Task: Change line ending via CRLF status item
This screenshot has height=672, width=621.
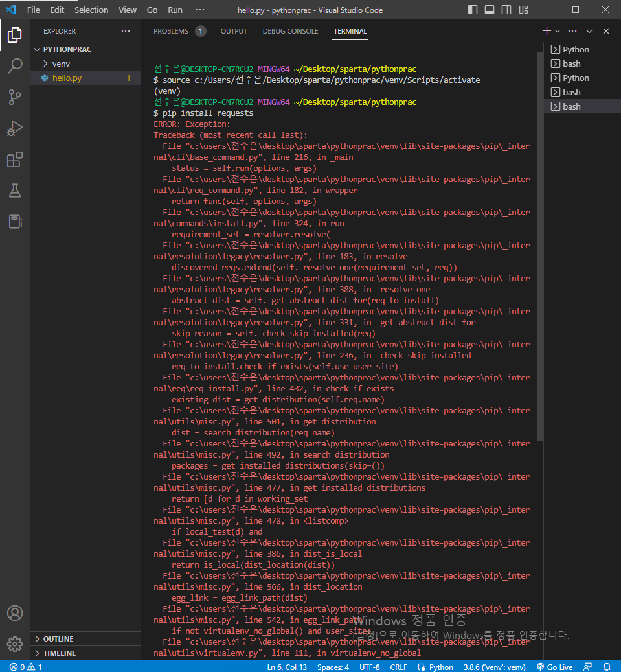Action: click(x=399, y=667)
